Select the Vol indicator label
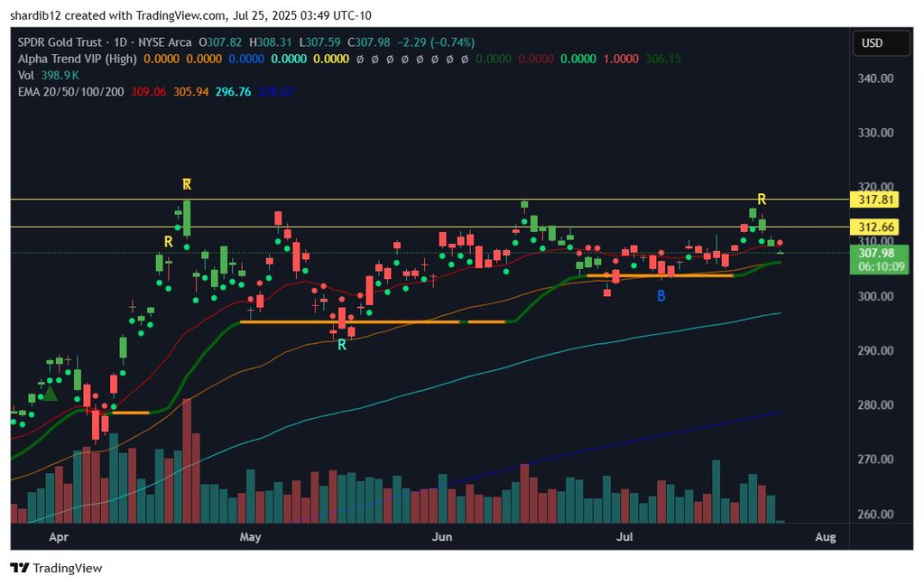924x585 pixels. [x=26, y=76]
